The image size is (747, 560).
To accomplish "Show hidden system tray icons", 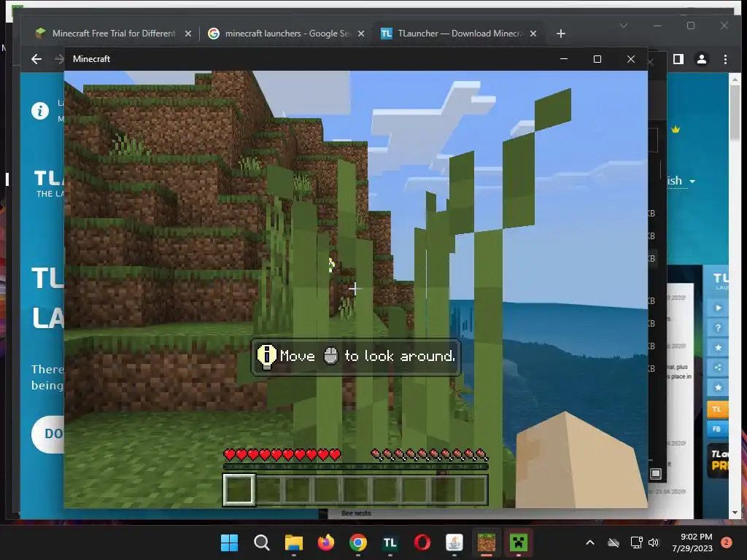I will [589, 542].
